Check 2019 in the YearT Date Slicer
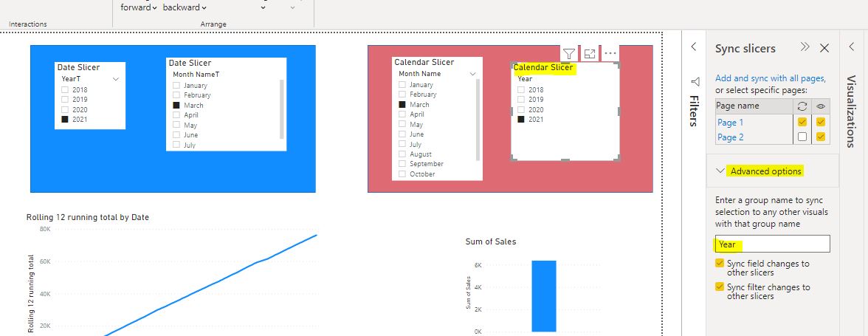 point(65,100)
